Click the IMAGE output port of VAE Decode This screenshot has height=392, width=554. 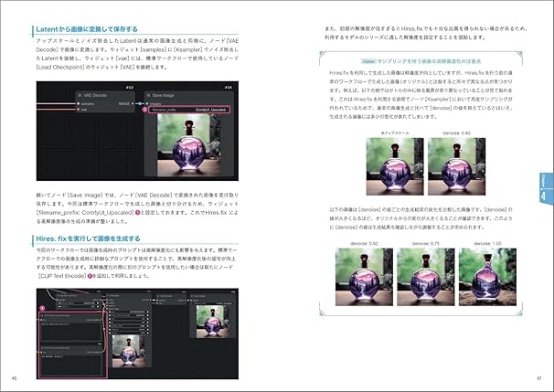[133, 104]
